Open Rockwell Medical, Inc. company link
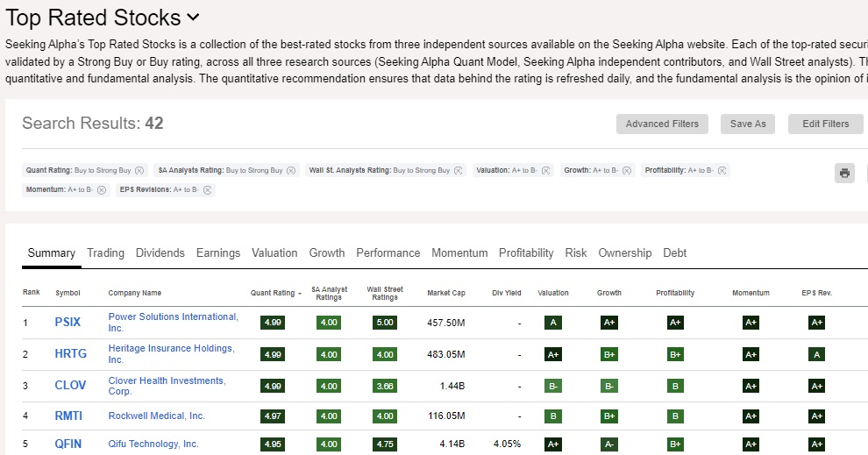 pos(156,416)
